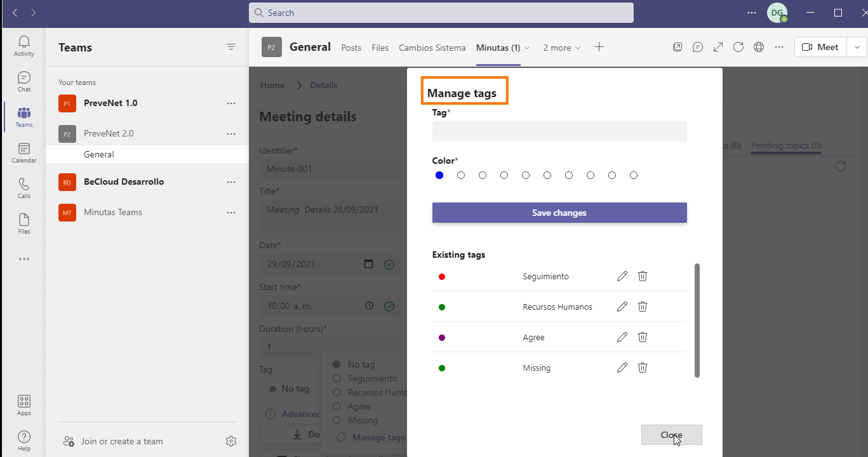Open the Calls phone icon
The height and width of the screenshot is (457, 868).
[24, 184]
